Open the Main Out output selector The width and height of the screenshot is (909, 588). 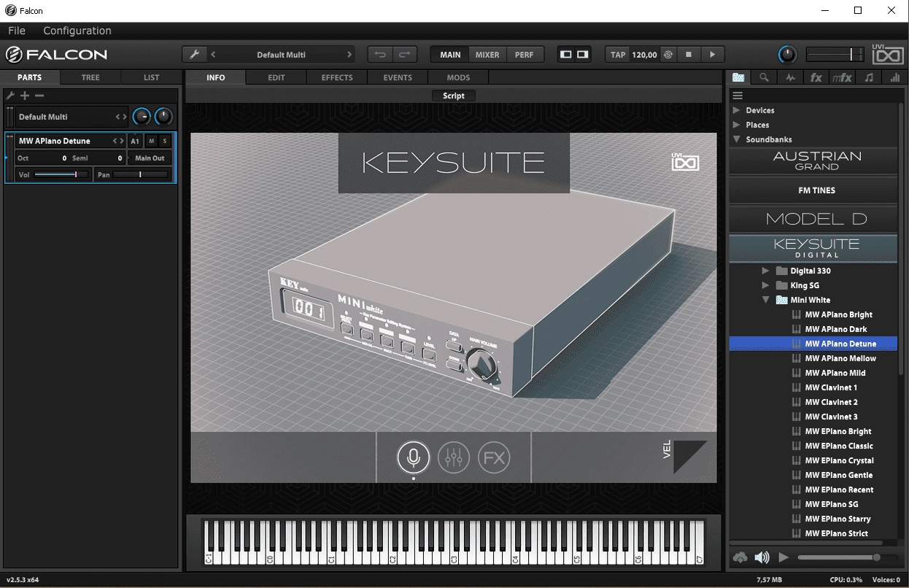coord(150,158)
